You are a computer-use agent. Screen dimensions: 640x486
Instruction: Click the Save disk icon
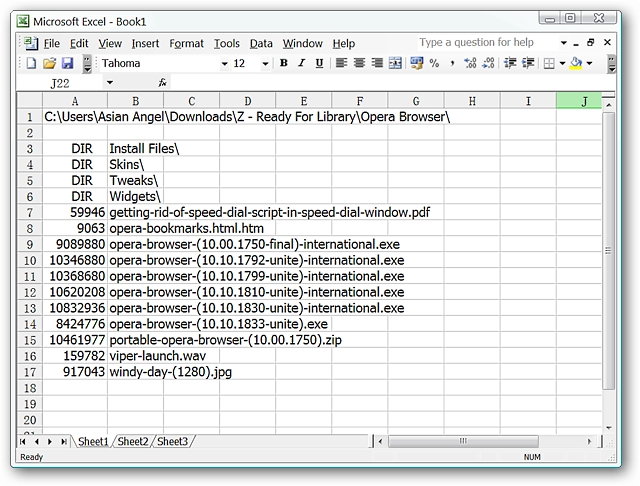[x=67, y=63]
